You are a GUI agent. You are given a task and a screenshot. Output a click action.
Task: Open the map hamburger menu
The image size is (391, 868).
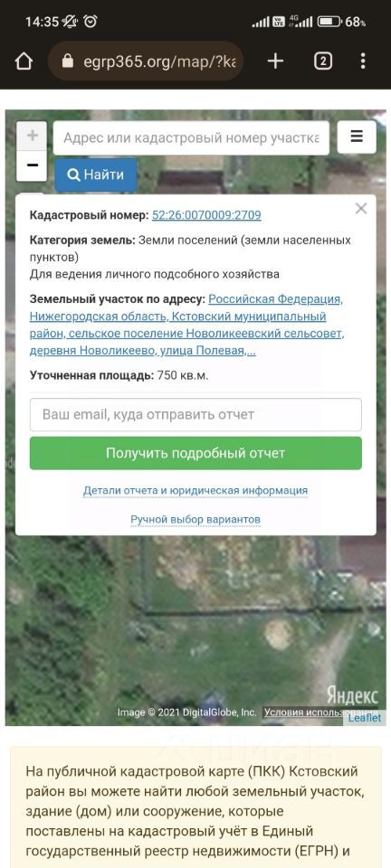coord(357,137)
